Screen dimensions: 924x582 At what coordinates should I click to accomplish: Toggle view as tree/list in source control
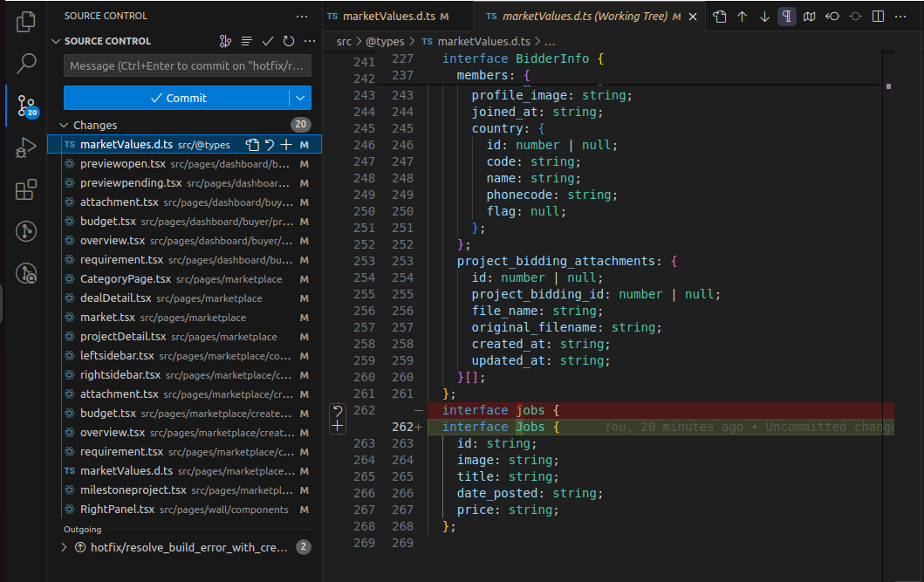click(247, 41)
